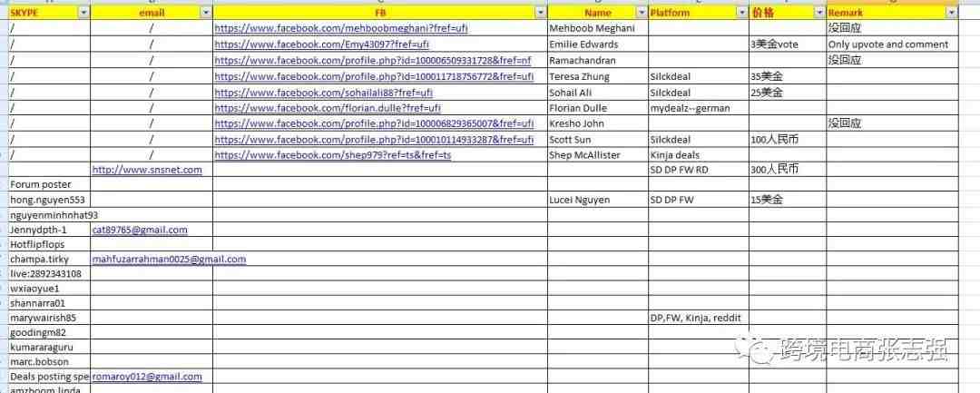Open the 价格 column filter dropdown
Image resolution: width=980 pixels, height=393 pixels.
[x=820, y=13]
